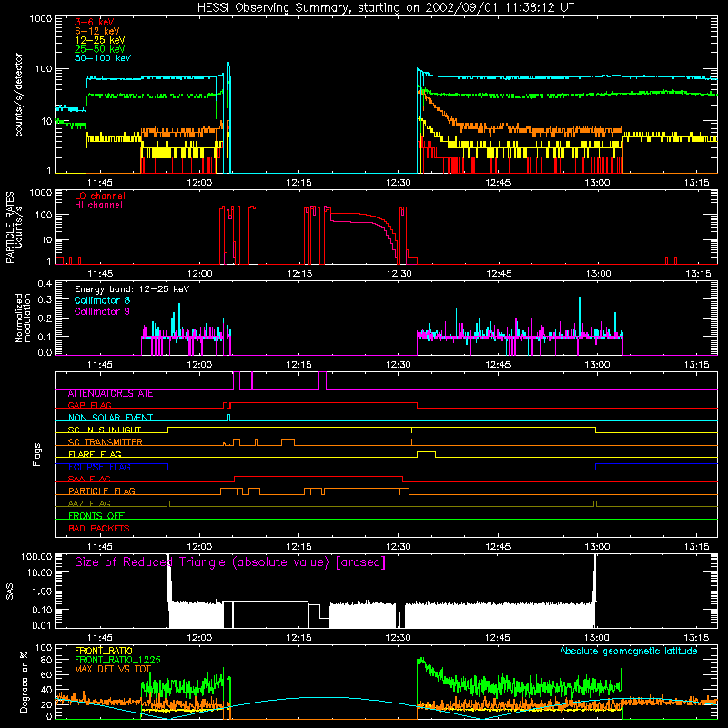Screen dimensions: 728x728
Task: Click the FRONT_RATIO legend label
Action: click(x=104, y=651)
